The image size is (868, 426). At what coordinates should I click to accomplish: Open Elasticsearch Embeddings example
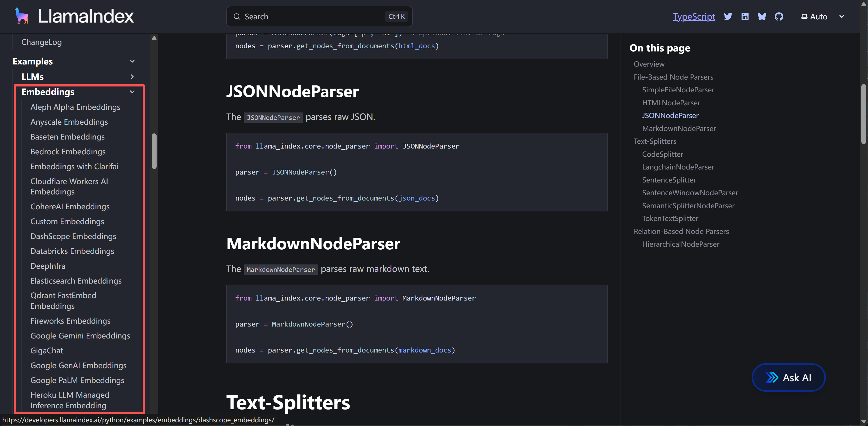[x=76, y=281]
